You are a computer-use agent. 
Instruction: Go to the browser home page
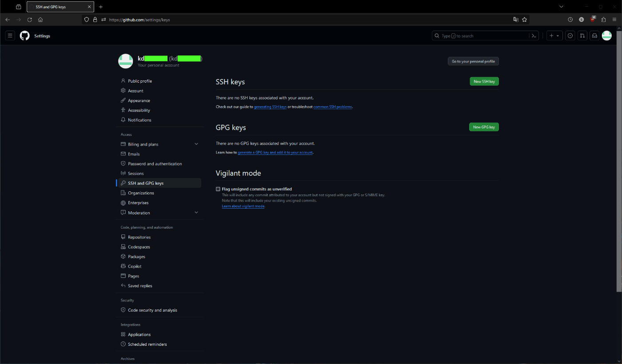pos(40,20)
